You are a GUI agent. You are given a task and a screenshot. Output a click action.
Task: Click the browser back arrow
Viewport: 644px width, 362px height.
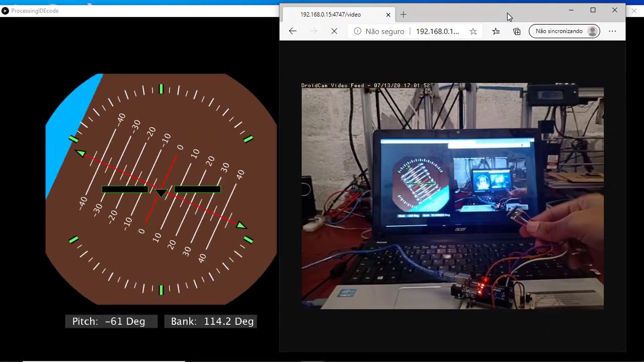(292, 31)
